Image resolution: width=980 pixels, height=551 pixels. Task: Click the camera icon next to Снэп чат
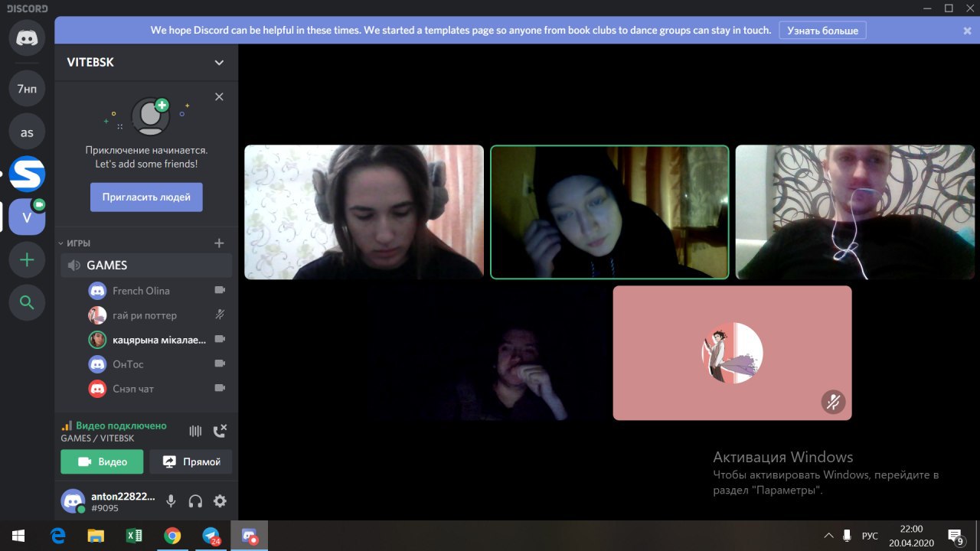coord(220,388)
